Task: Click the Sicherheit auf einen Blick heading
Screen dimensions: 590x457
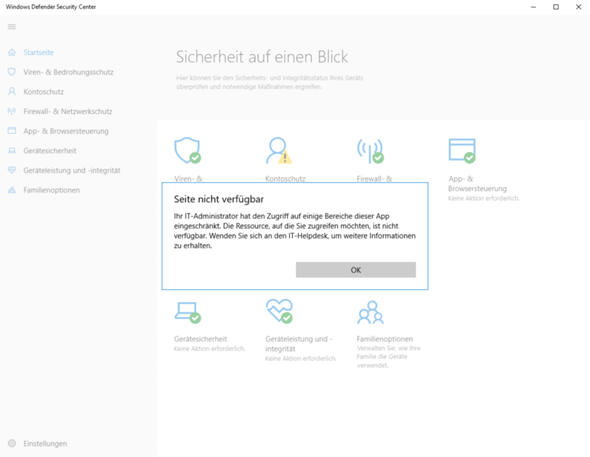Action: tap(262, 57)
